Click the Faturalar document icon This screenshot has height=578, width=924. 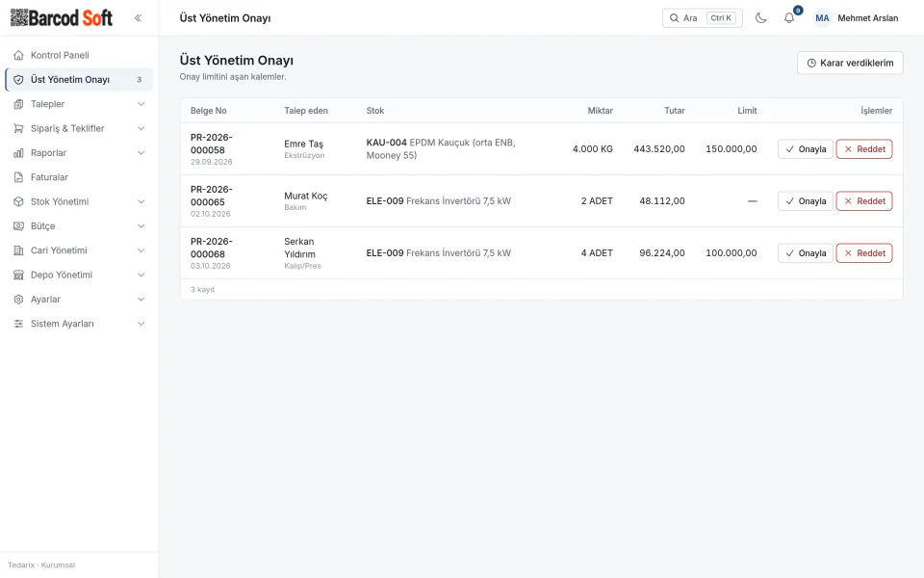(x=19, y=177)
